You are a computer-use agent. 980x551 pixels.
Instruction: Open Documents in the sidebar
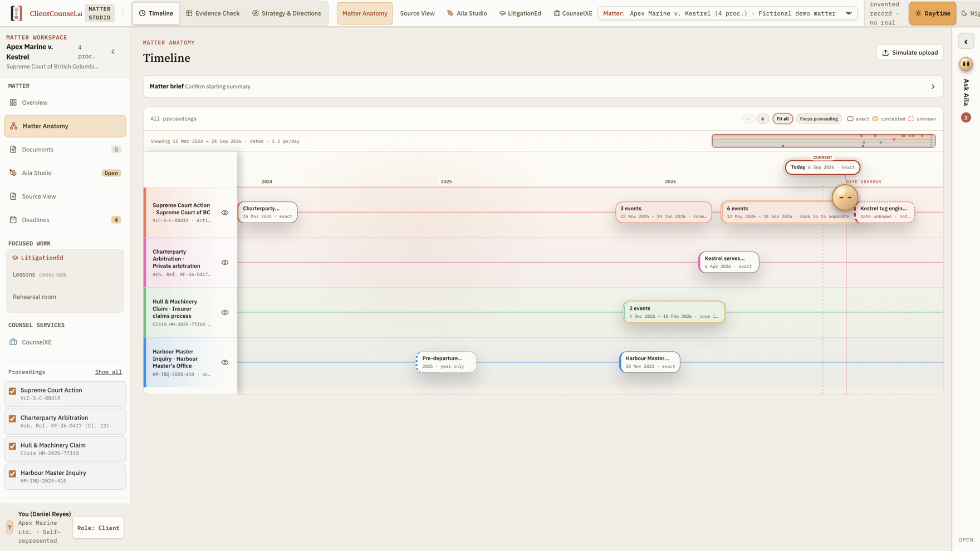(x=65, y=149)
